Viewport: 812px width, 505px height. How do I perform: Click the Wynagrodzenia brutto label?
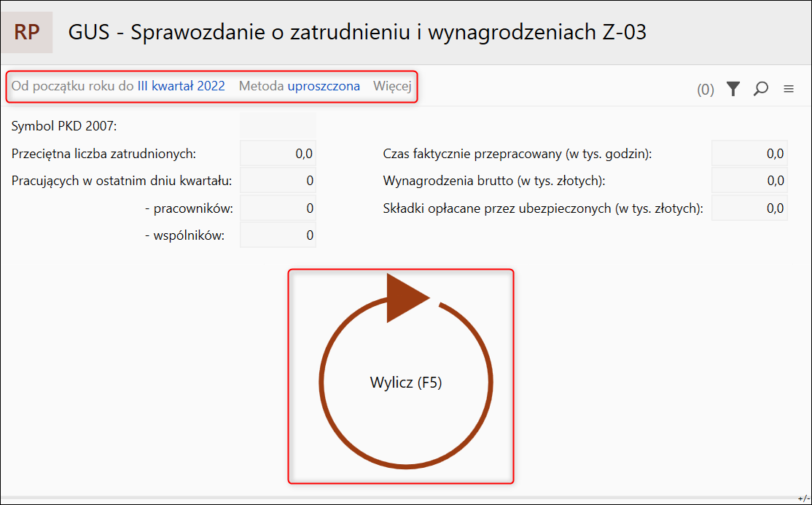coord(494,181)
